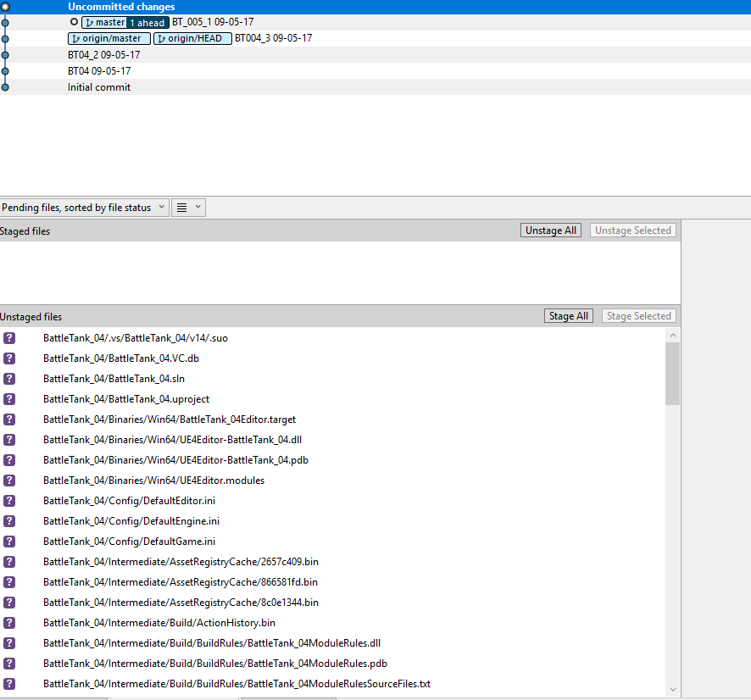Select the BattleTank_04.VC.db file row

[x=121, y=358]
